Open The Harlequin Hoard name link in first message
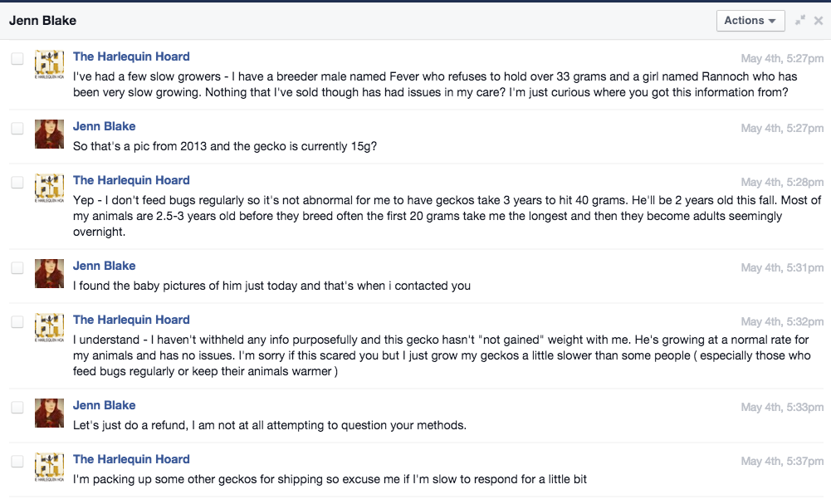 [x=131, y=56]
